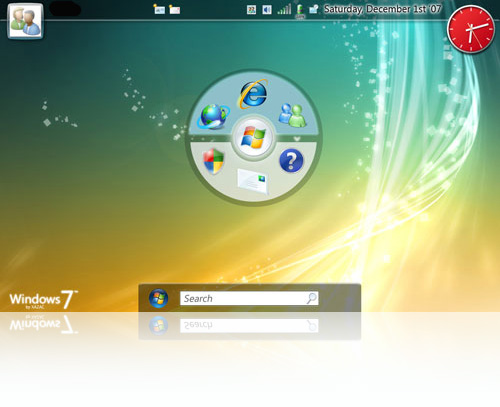Open the globe network icon in the circular menu

pos(213,116)
